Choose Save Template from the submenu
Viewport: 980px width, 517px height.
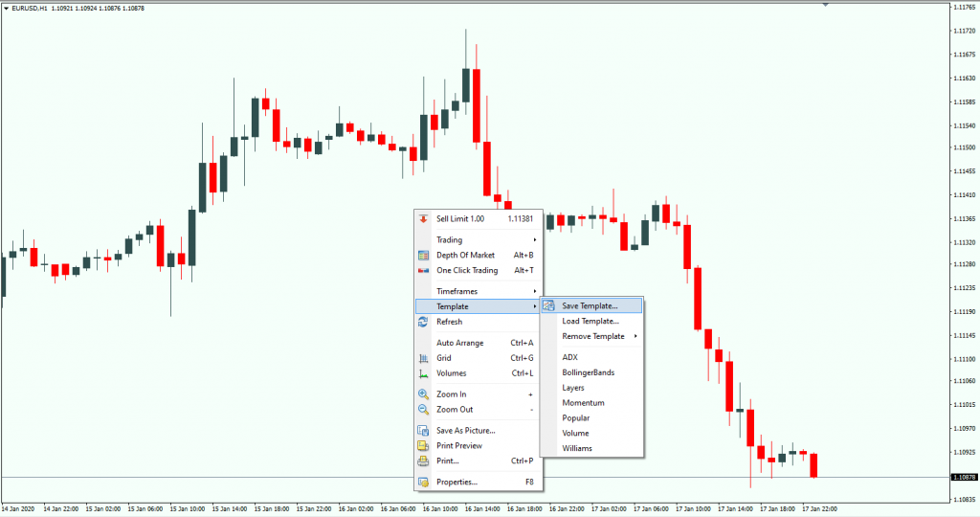590,306
